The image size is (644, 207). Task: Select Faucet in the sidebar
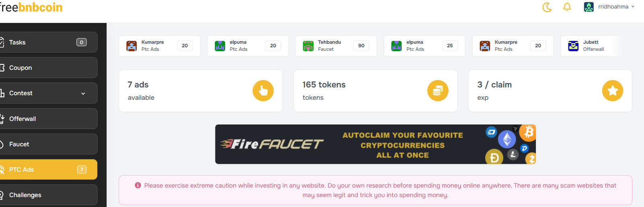[49, 144]
